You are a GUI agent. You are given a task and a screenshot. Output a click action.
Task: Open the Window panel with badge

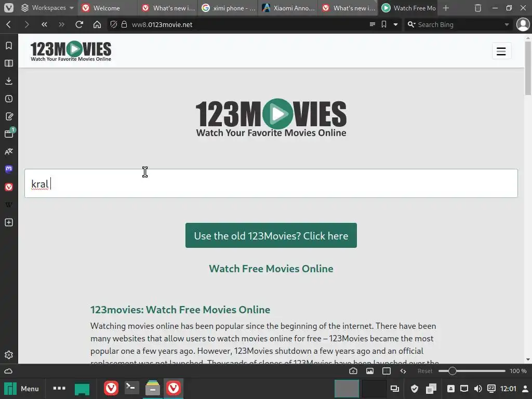click(9, 133)
